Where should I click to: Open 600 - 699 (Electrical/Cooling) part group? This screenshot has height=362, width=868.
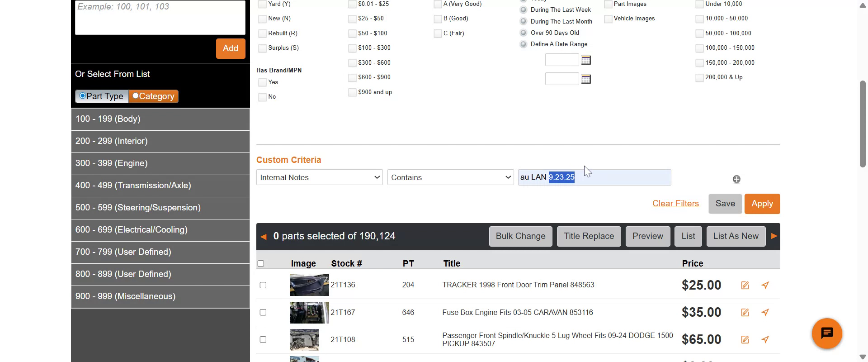tap(160, 230)
